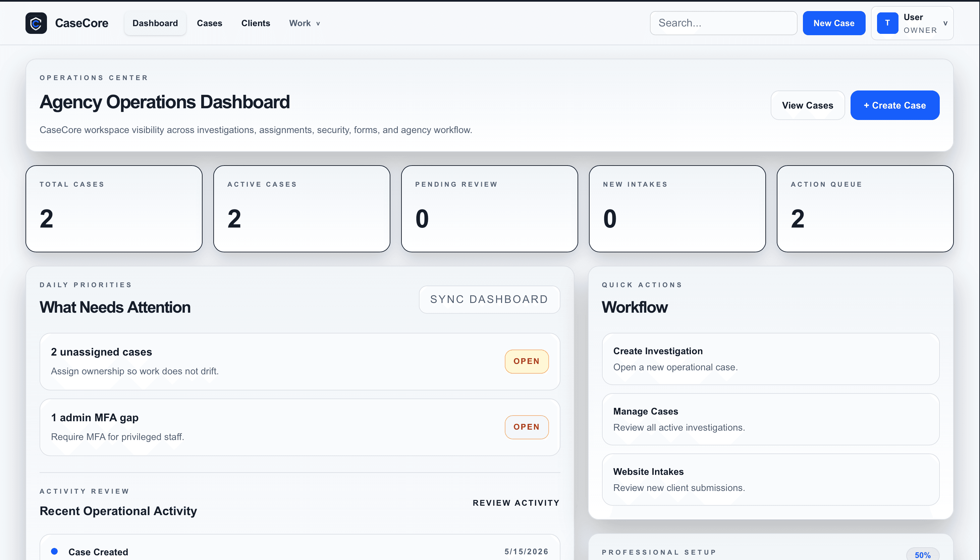Screen dimensions: 980x560
Task: Click the 2 unassigned cases row
Action: 300,362
